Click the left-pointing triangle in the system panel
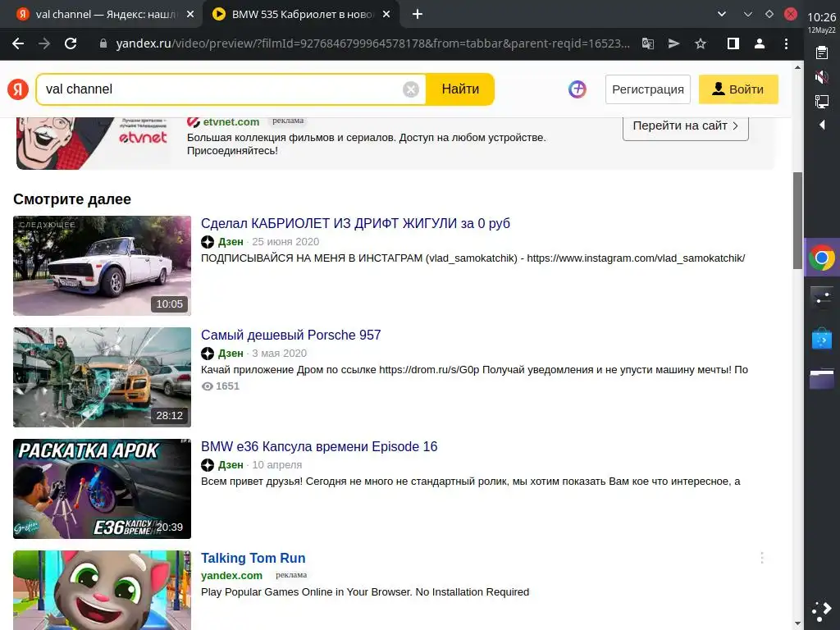 pos(822,125)
